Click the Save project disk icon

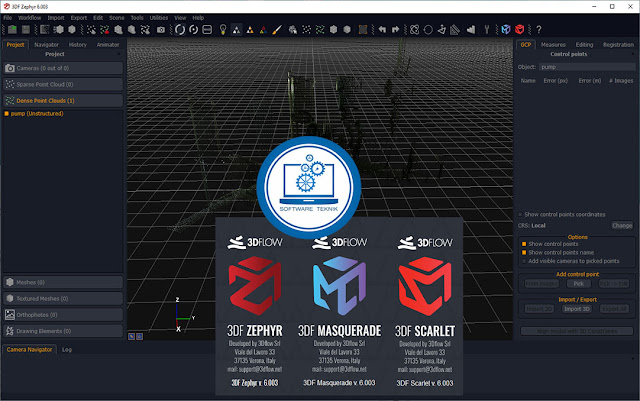26,29
